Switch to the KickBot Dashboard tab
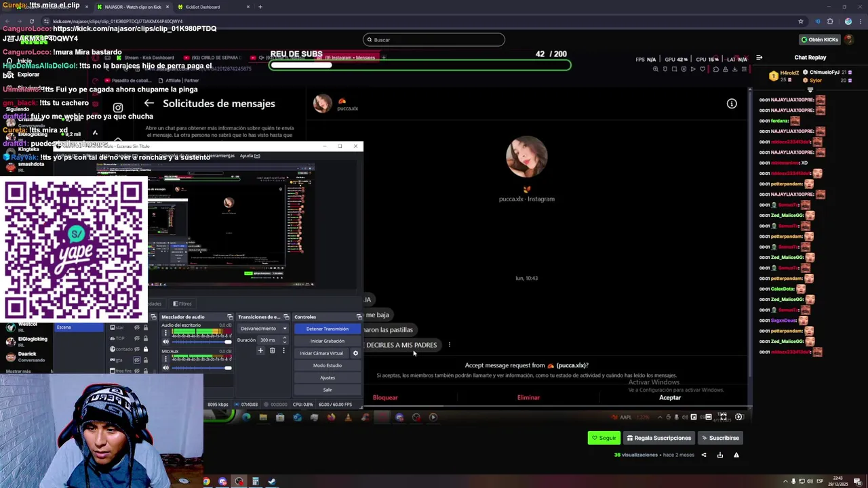 pyautogui.click(x=214, y=7)
